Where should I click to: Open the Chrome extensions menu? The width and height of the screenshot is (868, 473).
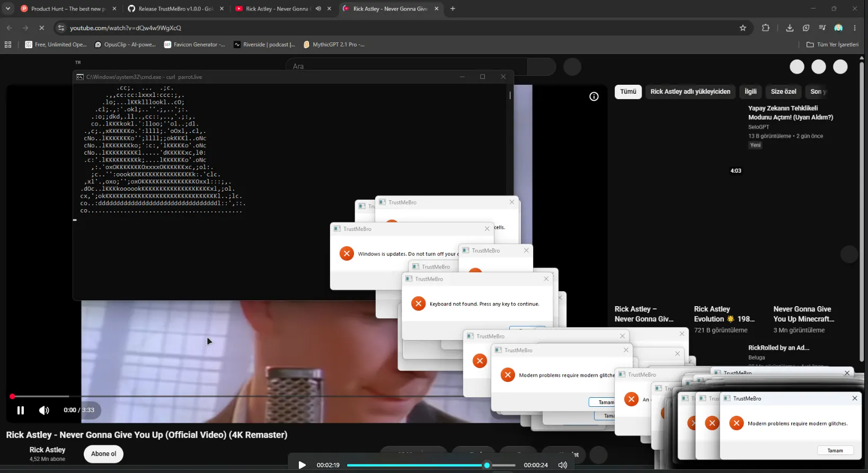pyautogui.click(x=765, y=28)
